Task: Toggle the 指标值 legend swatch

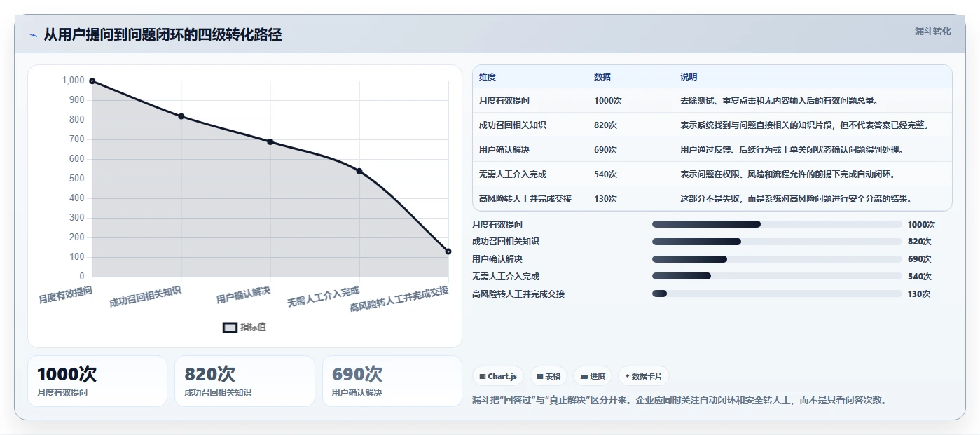Action: click(230, 327)
